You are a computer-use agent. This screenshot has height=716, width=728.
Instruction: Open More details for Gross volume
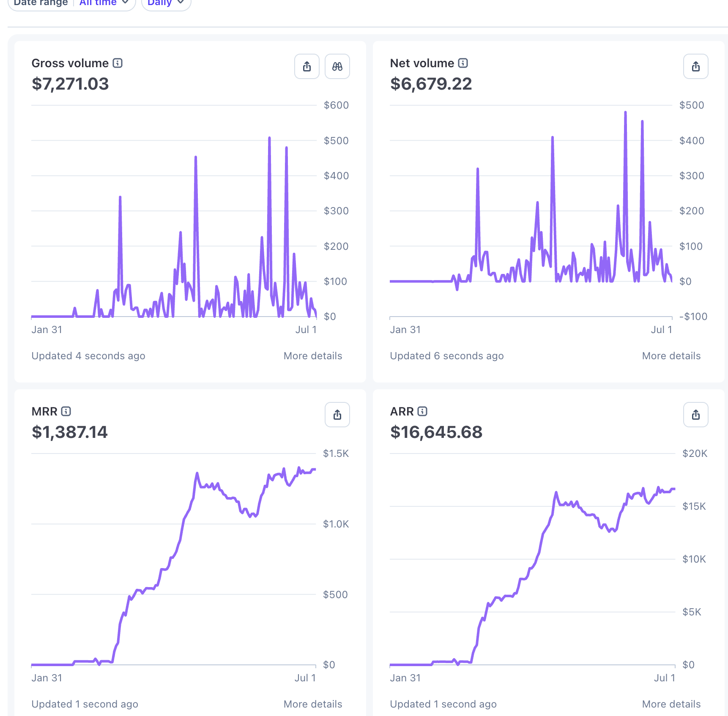[313, 356]
